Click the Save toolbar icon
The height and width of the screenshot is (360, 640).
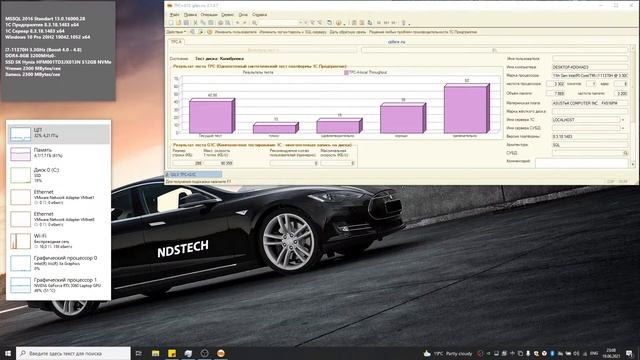(x=186, y=23)
